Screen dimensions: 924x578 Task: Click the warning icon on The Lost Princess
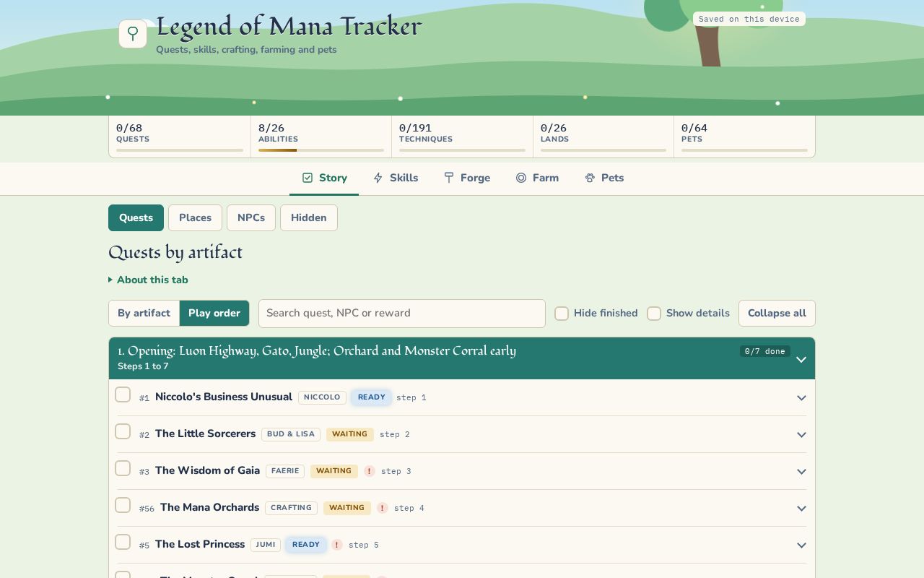click(337, 545)
